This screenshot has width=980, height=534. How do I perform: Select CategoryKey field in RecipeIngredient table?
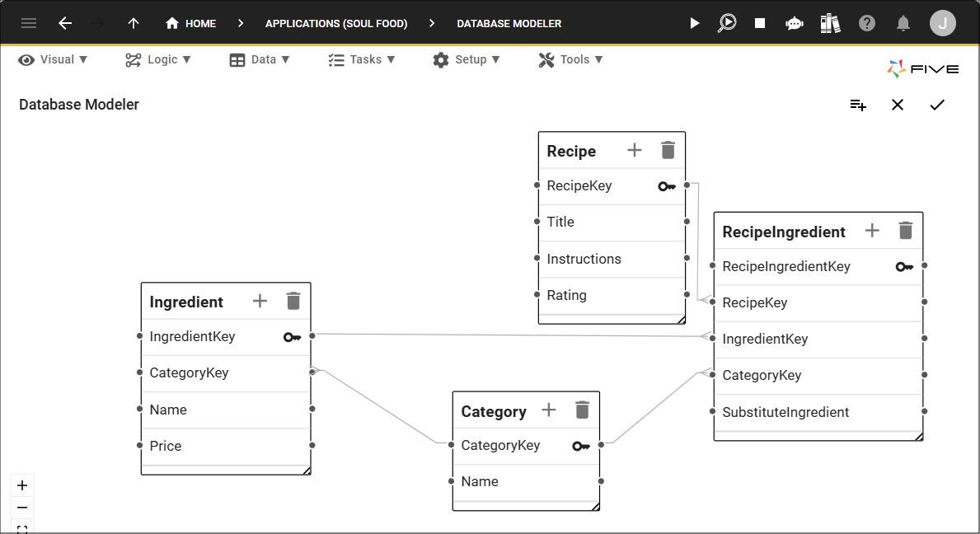click(818, 375)
